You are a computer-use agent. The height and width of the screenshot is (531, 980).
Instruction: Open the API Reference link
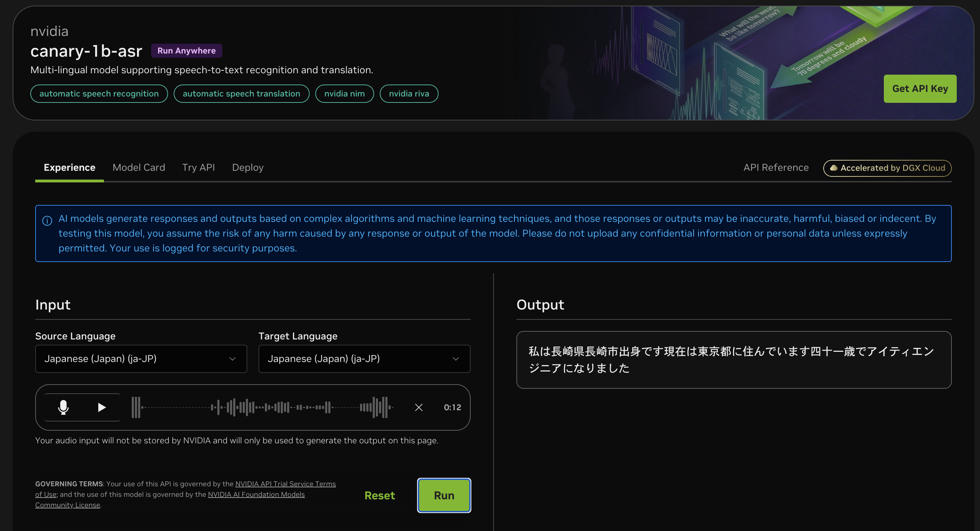[776, 167]
